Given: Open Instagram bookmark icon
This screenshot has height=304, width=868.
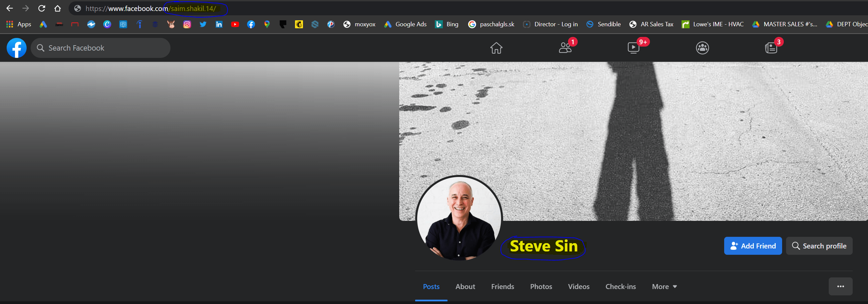Looking at the screenshot, I should 187,24.
